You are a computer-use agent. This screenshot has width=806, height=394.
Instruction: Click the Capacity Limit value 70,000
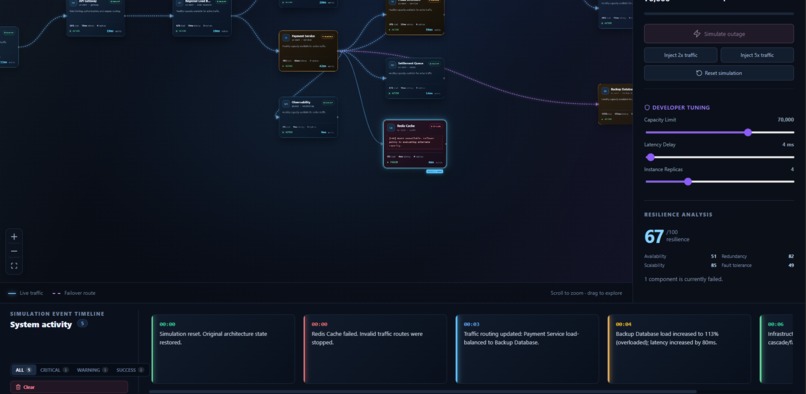coord(785,120)
